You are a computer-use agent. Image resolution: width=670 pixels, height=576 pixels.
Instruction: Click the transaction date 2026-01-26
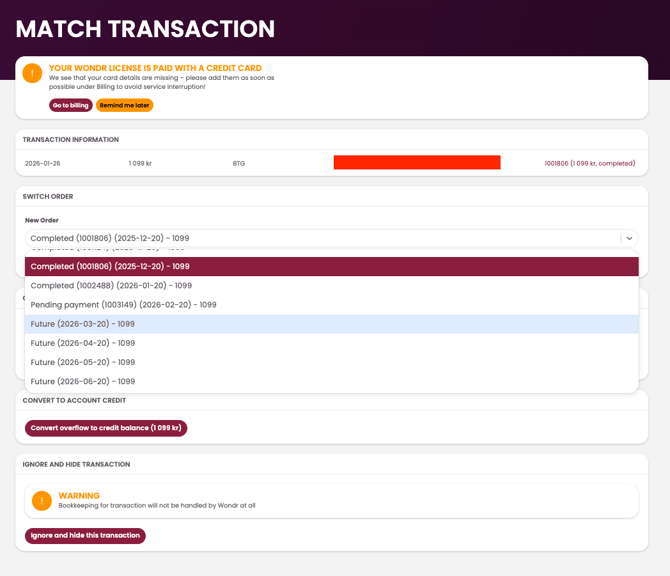click(43, 163)
